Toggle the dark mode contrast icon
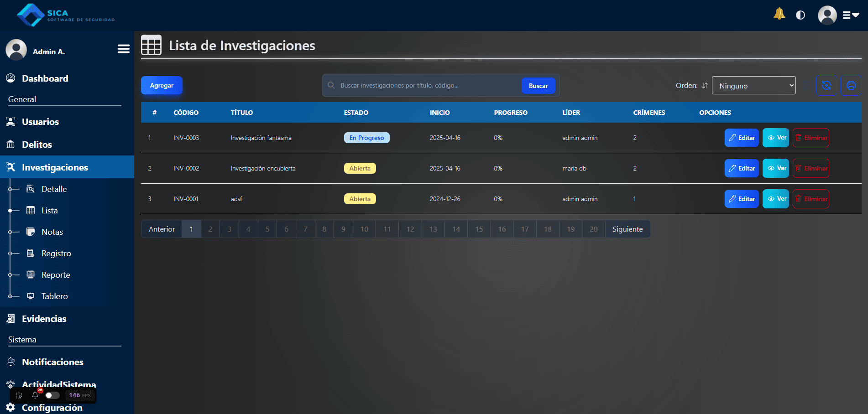Screen dimensions: 868x414 tap(800, 15)
